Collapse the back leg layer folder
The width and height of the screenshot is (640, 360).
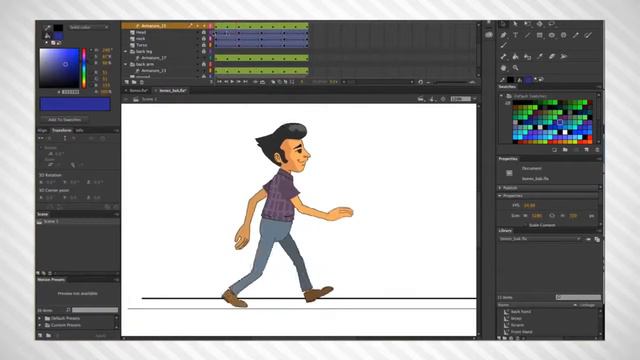[126, 52]
